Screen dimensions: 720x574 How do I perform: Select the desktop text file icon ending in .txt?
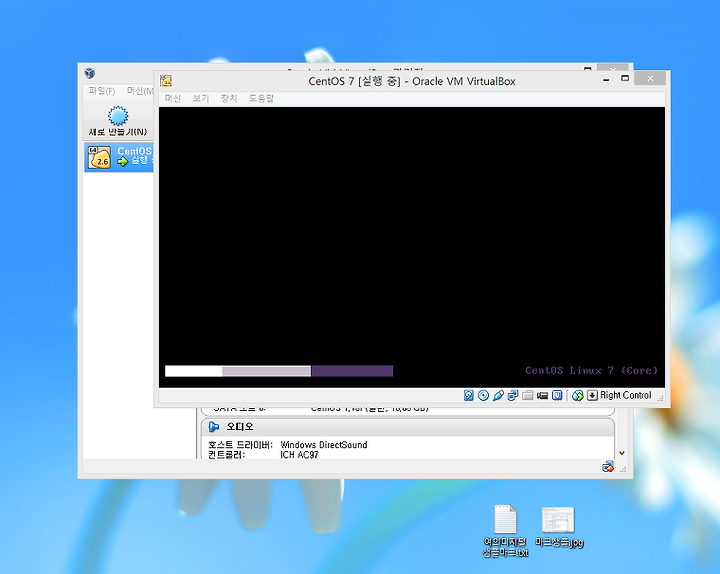505,530
